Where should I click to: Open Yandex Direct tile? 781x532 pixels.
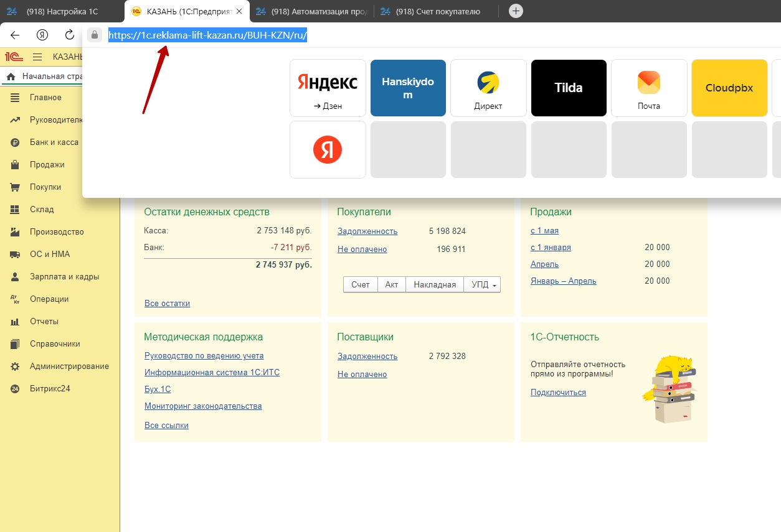pyautogui.click(x=488, y=88)
